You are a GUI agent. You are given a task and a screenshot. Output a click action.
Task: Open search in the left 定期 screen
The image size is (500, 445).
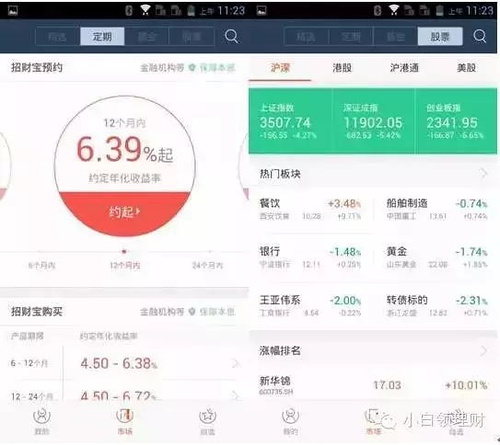click(x=231, y=36)
